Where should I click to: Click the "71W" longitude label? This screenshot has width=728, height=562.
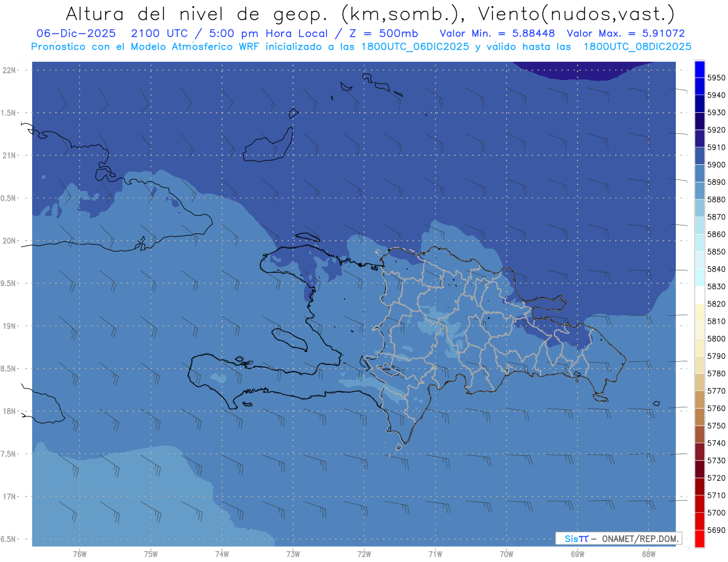(435, 554)
